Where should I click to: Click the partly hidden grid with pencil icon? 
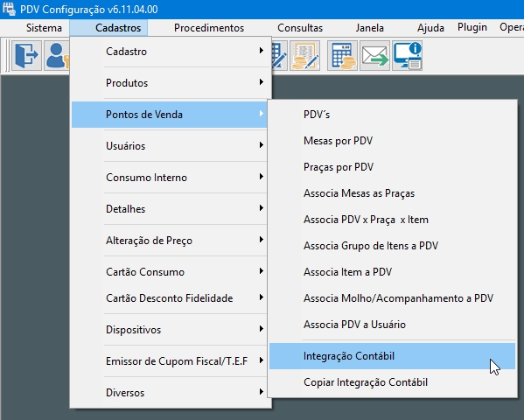(280, 55)
